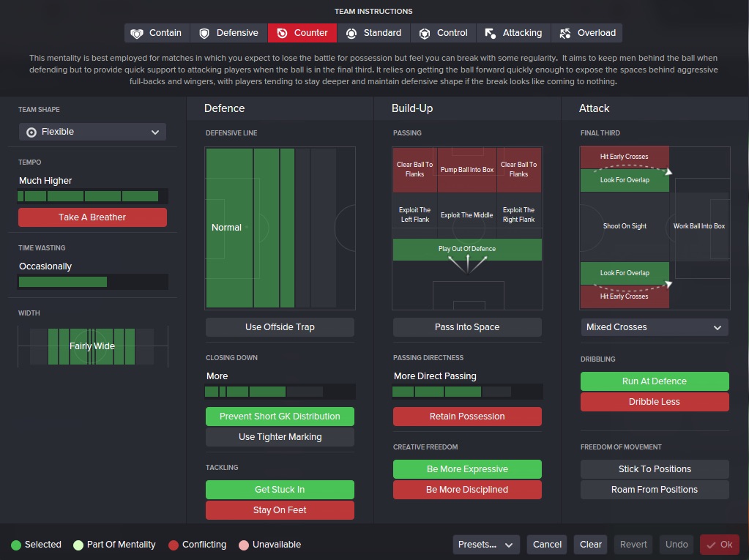
Task: Click Work Ball Into Box zone
Action: (699, 226)
